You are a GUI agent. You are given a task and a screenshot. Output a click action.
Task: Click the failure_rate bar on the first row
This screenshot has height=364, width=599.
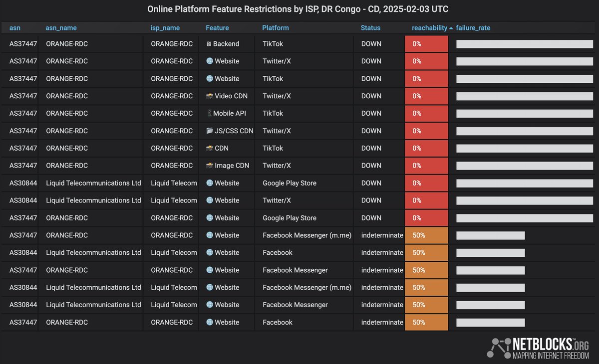(524, 43)
